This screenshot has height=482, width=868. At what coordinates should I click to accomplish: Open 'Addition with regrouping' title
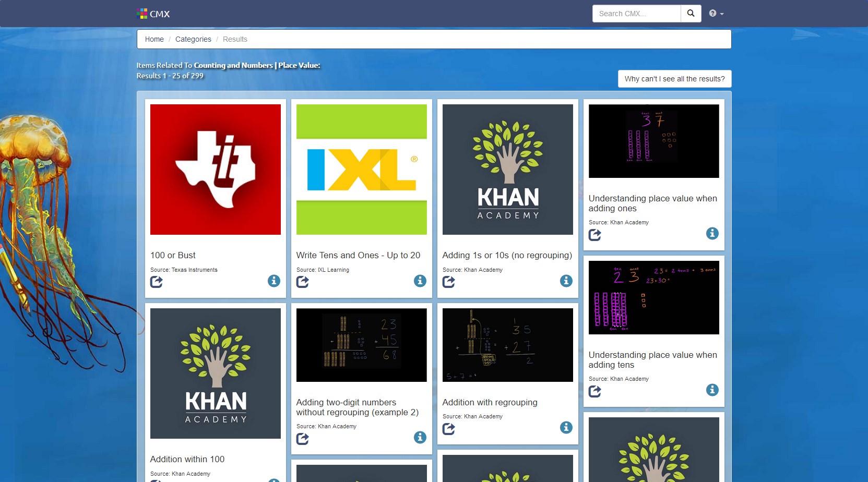490,402
